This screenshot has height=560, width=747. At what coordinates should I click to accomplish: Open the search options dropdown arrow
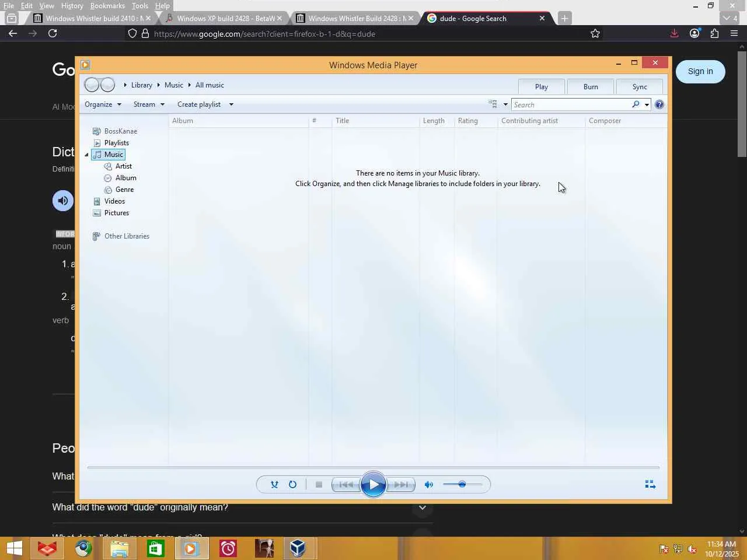click(x=647, y=105)
